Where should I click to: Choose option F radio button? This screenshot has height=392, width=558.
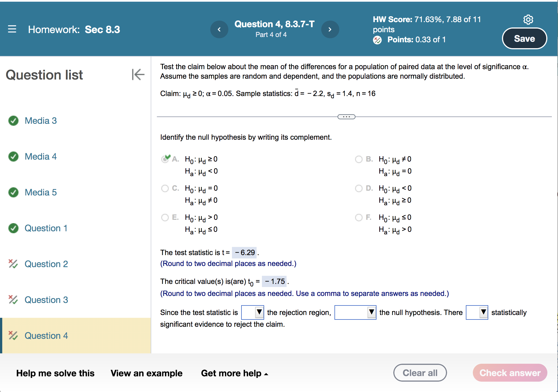pyautogui.click(x=359, y=218)
